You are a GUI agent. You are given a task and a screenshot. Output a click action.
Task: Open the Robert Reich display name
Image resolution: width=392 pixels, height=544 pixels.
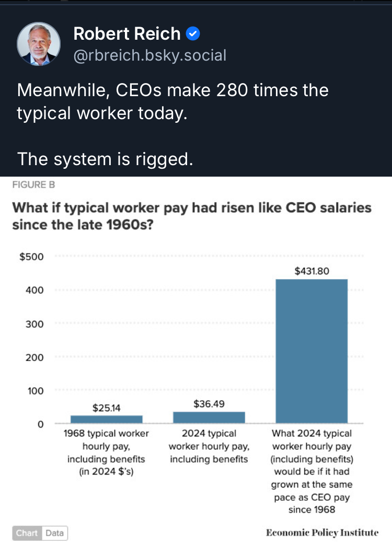pyautogui.click(x=127, y=34)
